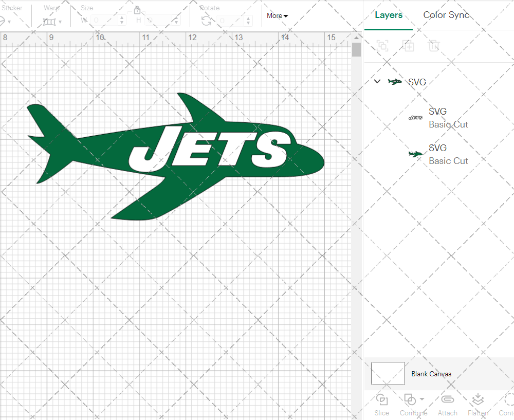
Task: Click the Rotate icon
Action: (206, 21)
